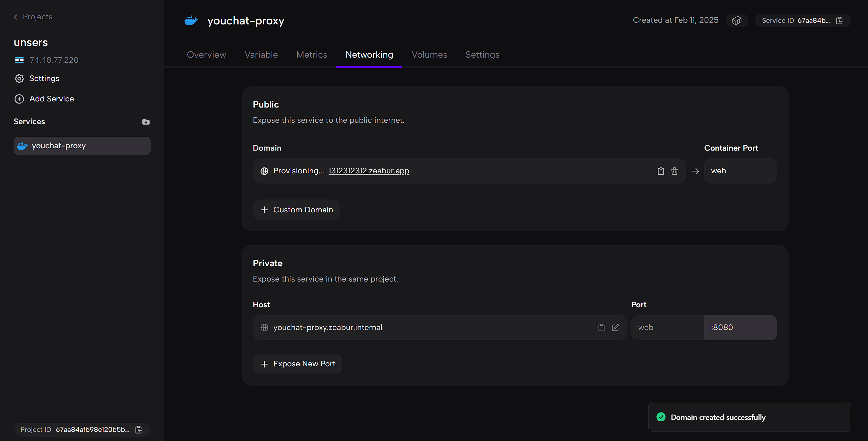
Task: Click the cube icon beside creation date
Action: pos(736,20)
